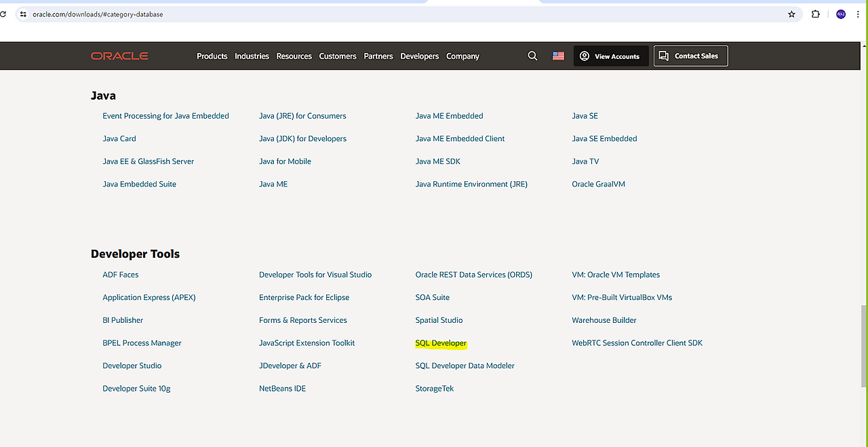Open Oracle GraalVM link

pos(598,184)
